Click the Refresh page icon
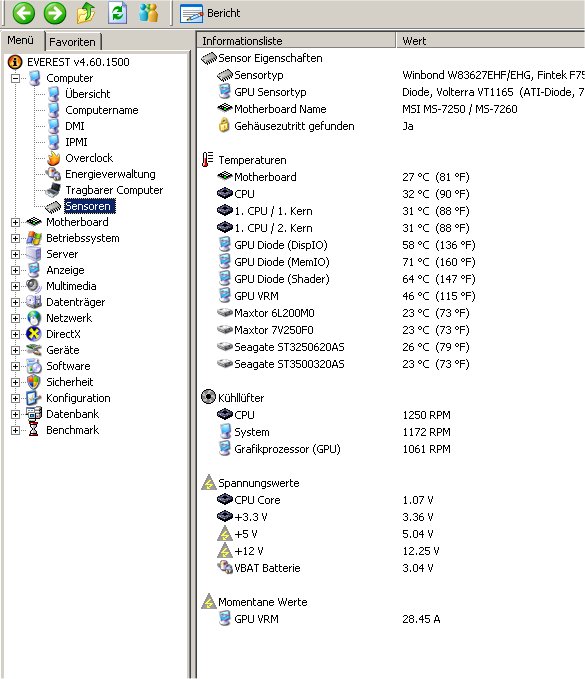The height and width of the screenshot is (679, 585). (117, 13)
